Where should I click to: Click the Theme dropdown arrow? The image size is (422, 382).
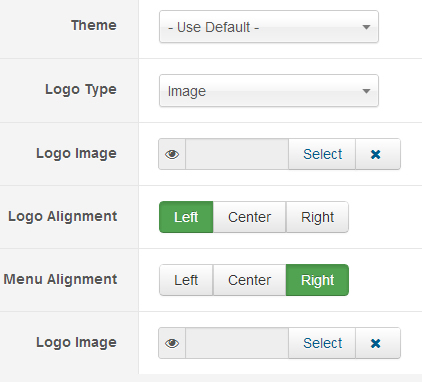point(366,27)
